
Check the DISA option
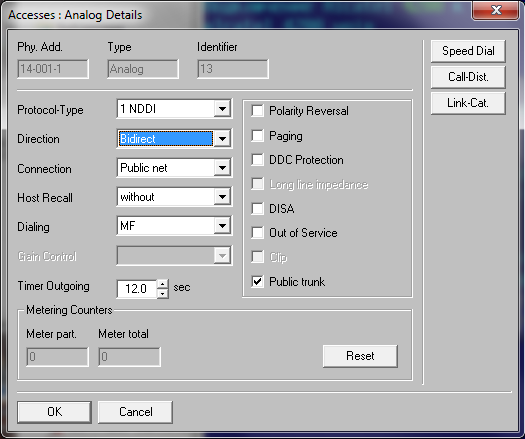click(257, 208)
